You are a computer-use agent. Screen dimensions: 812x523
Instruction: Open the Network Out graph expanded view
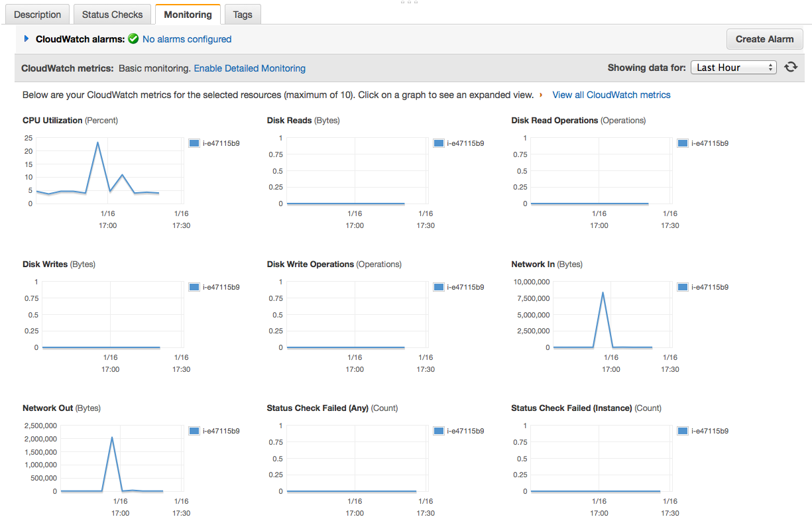click(x=121, y=459)
